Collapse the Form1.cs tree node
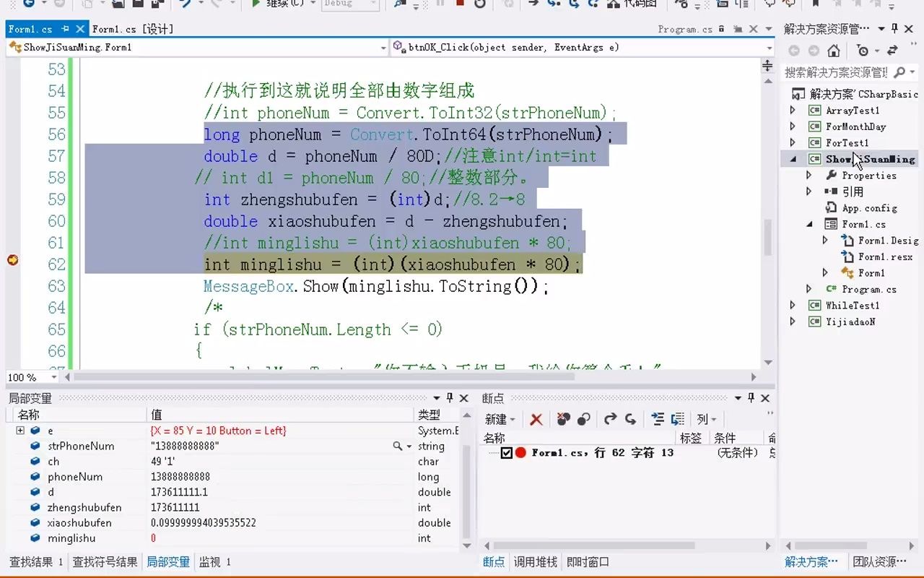The image size is (924, 578). point(809,224)
